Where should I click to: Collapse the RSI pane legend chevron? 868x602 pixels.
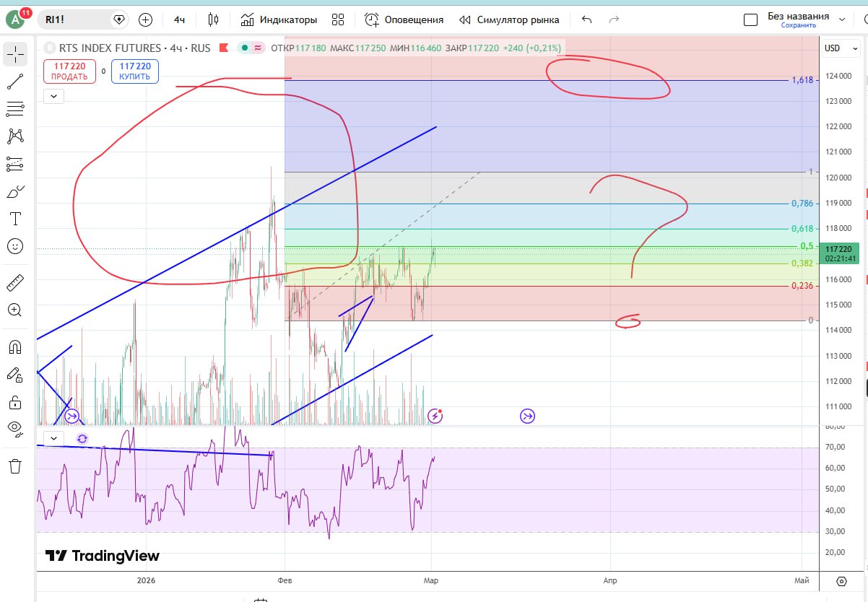click(x=54, y=438)
